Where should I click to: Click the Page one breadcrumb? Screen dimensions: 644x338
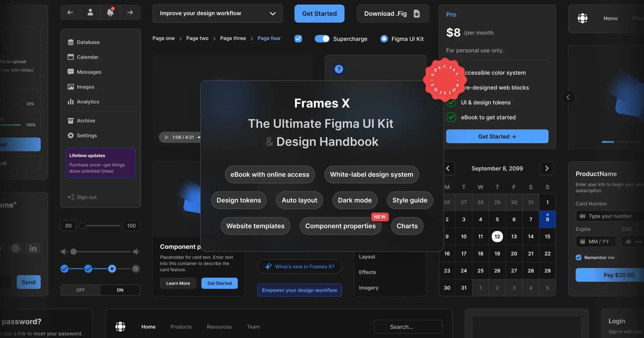click(164, 38)
